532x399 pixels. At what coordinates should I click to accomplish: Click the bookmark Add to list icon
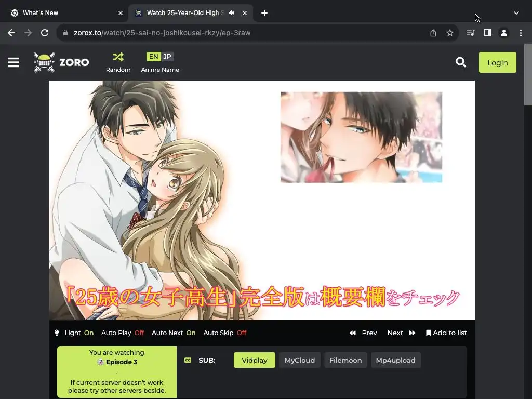tap(428, 333)
